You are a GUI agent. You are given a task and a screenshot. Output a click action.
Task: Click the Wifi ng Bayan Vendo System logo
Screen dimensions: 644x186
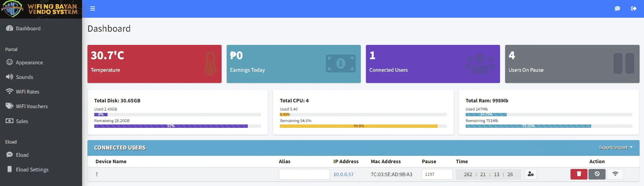(x=41, y=9)
